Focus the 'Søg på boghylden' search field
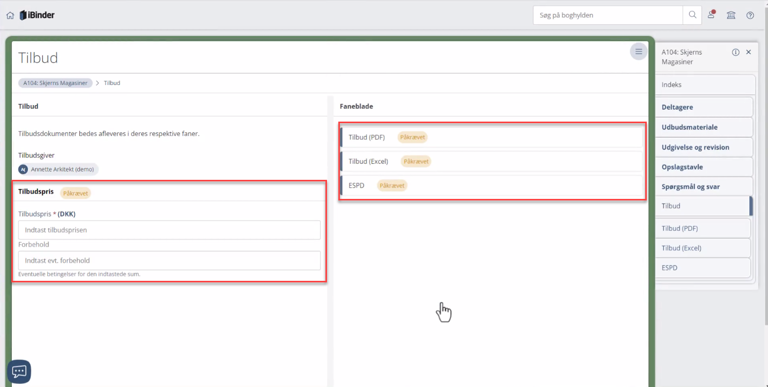768x387 pixels. point(608,15)
